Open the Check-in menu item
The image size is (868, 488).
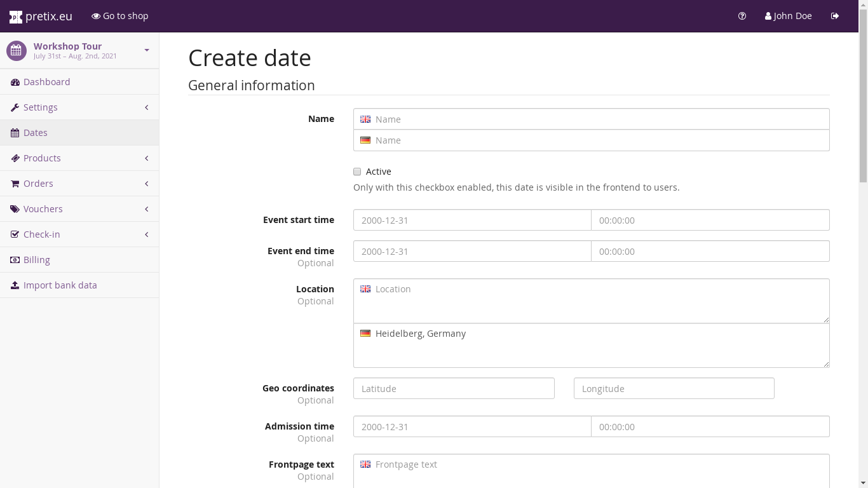click(x=41, y=234)
